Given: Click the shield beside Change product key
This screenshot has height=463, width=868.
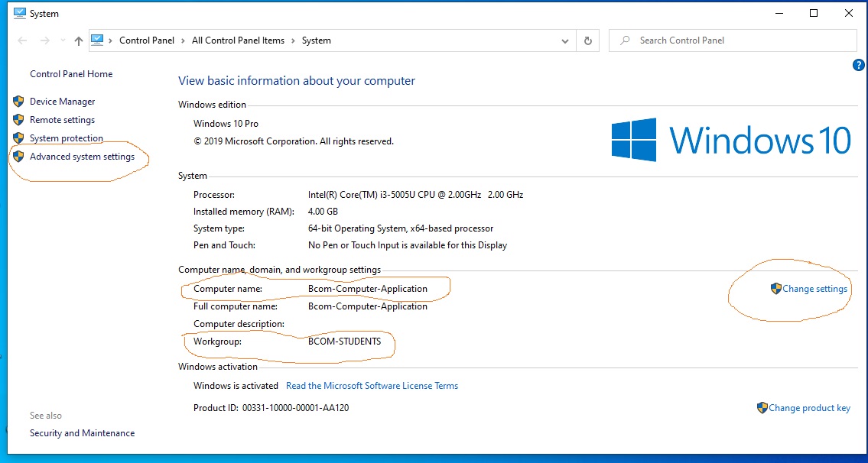Looking at the screenshot, I should point(762,408).
